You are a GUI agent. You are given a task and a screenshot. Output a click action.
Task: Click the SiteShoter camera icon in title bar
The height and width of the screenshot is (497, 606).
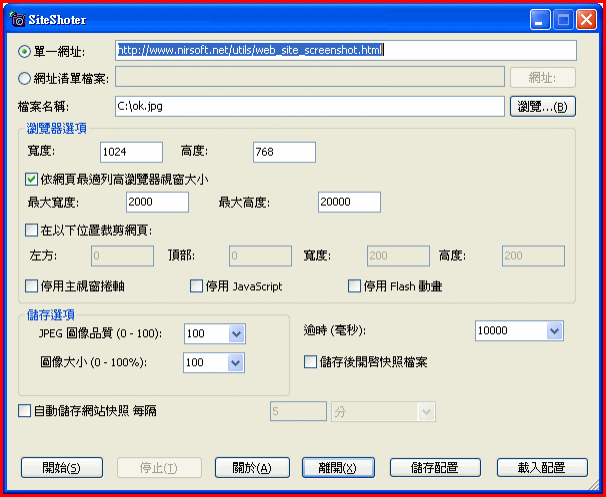(17, 19)
